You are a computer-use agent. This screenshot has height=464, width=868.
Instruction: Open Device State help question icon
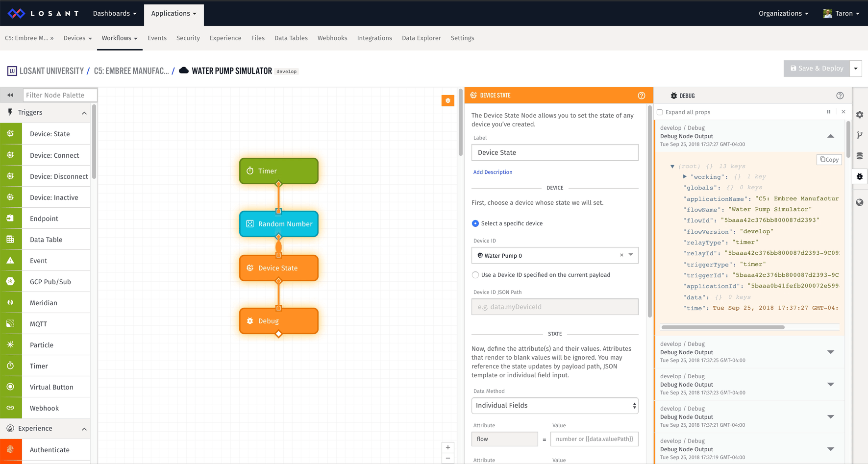click(641, 96)
